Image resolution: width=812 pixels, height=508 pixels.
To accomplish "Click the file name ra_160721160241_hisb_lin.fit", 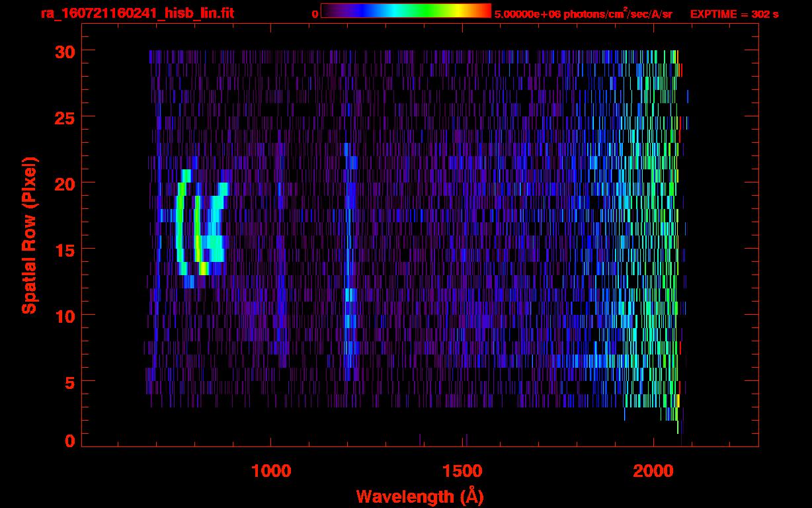I will click(136, 13).
